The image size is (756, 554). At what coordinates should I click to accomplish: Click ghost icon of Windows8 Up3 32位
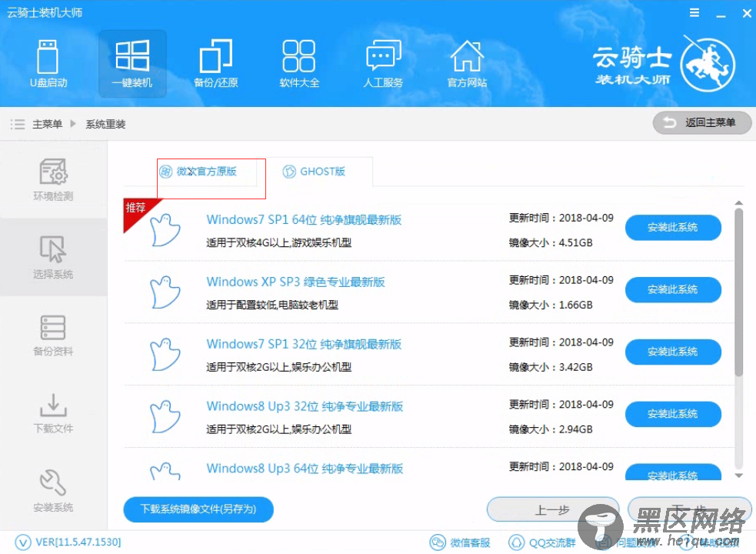[x=165, y=416]
